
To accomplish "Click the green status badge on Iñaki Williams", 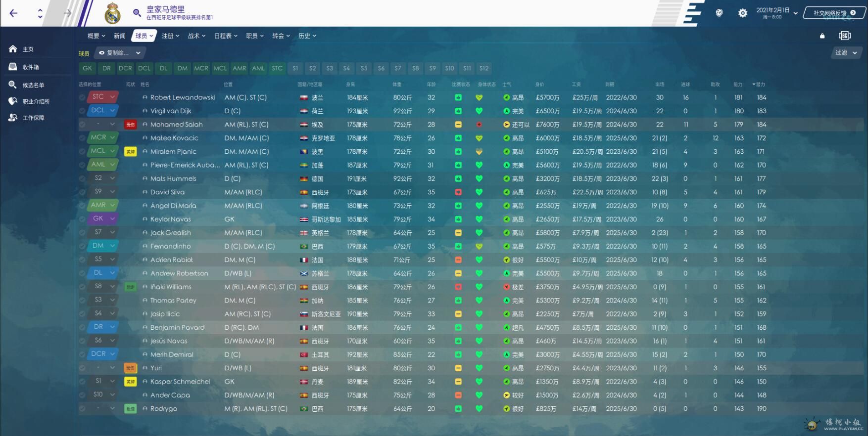I will tap(130, 287).
